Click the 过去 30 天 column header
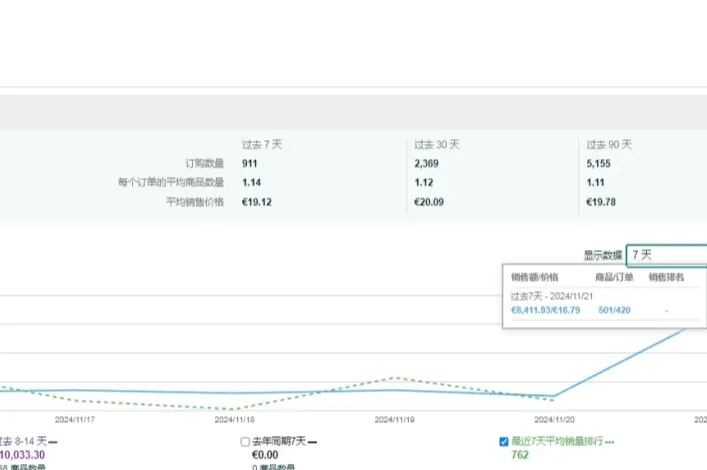The image size is (707, 470). 436,145
